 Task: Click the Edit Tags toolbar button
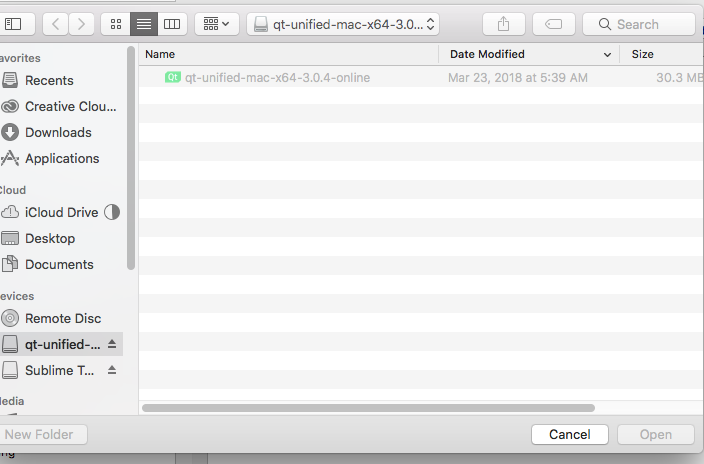click(554, 24)
